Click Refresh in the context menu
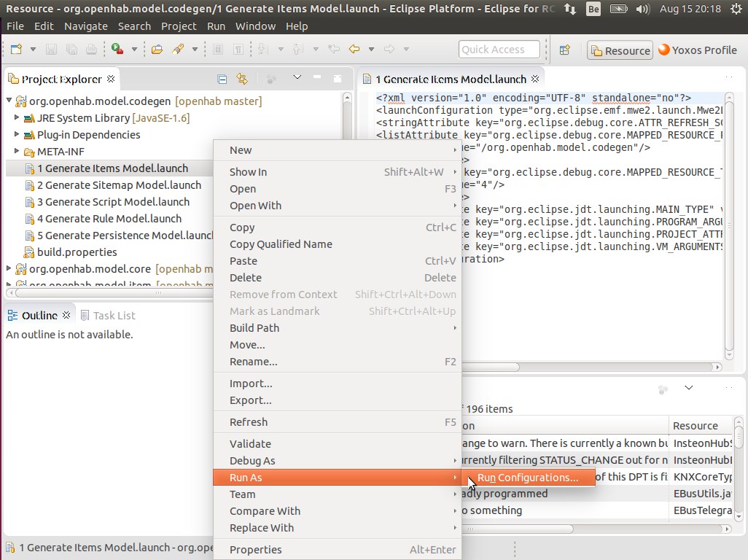 tap(249, 422)
